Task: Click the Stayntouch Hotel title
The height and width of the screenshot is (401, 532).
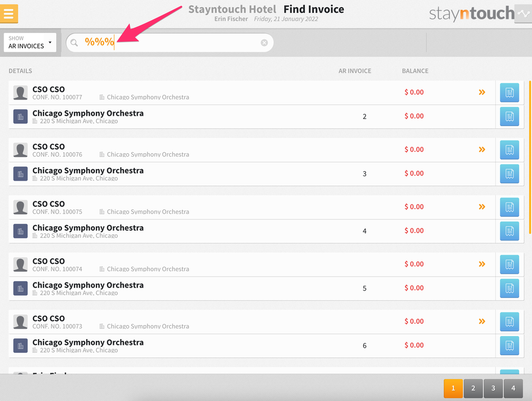Action: [232, 9]
